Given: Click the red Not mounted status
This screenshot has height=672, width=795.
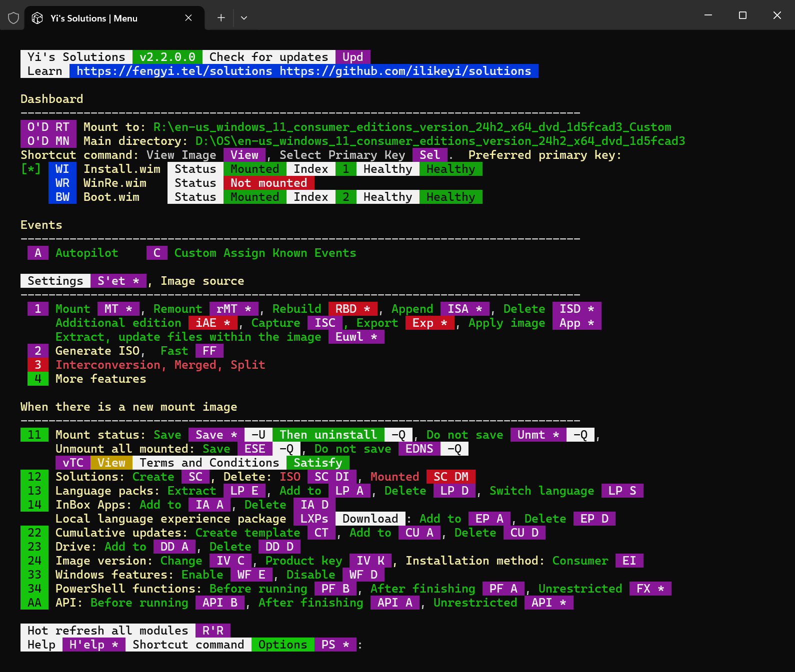Looking at the screenshot, I should tap(268, 183).
